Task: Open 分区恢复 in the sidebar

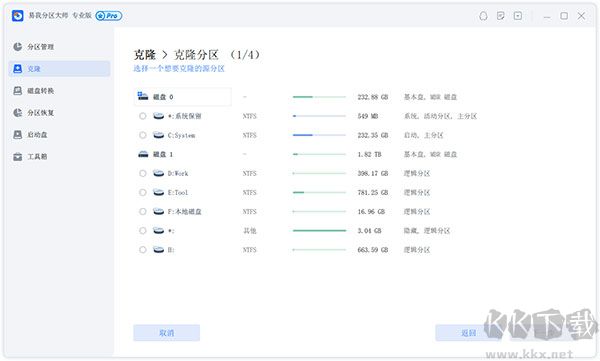Action: tap(34, 113)
